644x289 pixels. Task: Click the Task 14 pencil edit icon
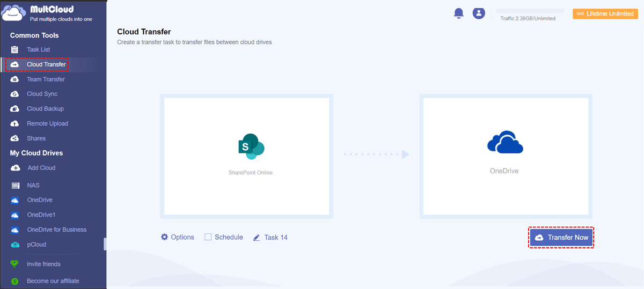point(257,238)
